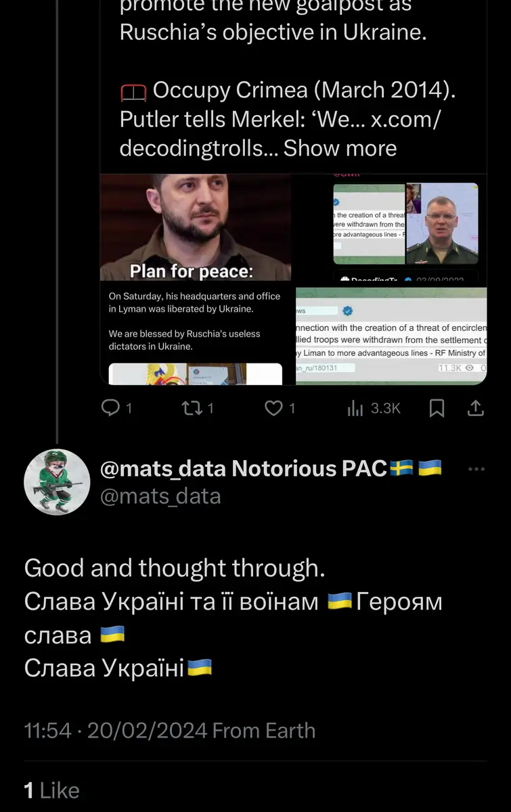Share the quoted tweet
Image resolution: width=511 pixels, height=812 pixels.
click(x=476, y=407)
